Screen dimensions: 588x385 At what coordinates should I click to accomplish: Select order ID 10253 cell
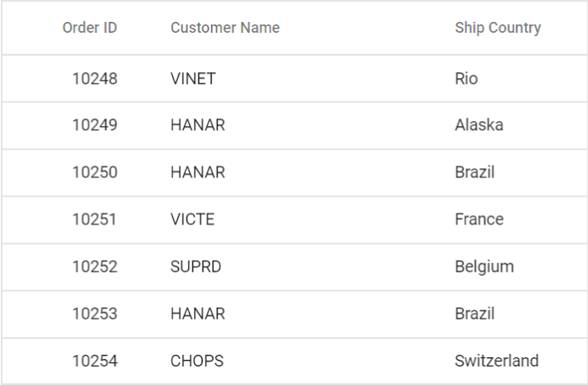(x=95, y=314)
